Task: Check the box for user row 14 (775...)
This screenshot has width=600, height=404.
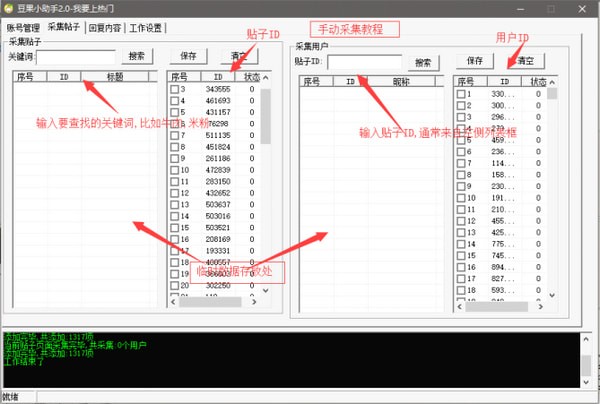Action: (461, 244)
